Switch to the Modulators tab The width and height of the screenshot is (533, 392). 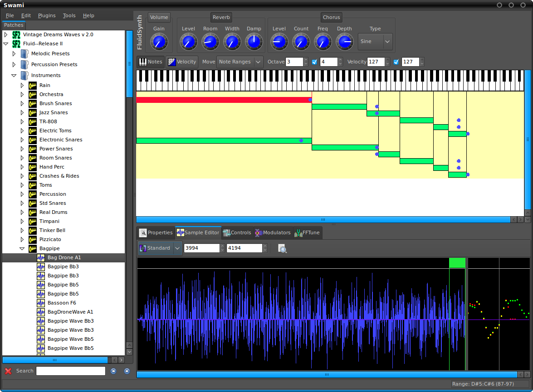[273, 233]
